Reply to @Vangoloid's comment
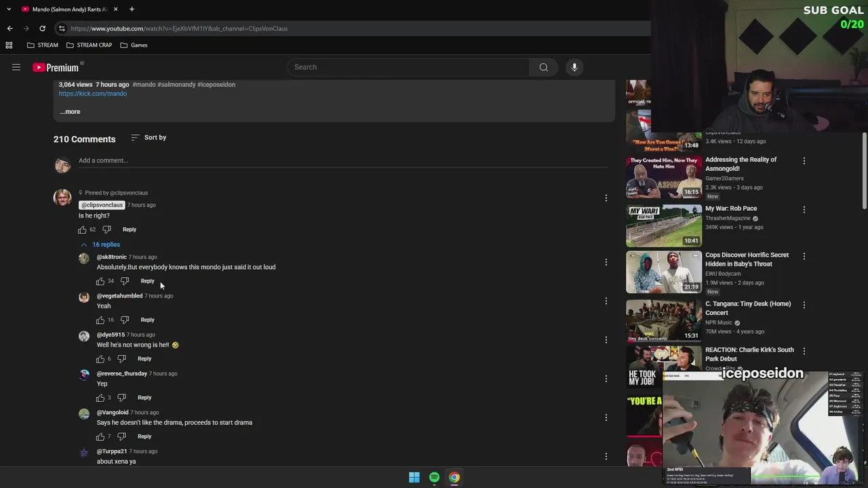This screenshot has height=488, width=868. pyautogui.click(x=144, y=436)
